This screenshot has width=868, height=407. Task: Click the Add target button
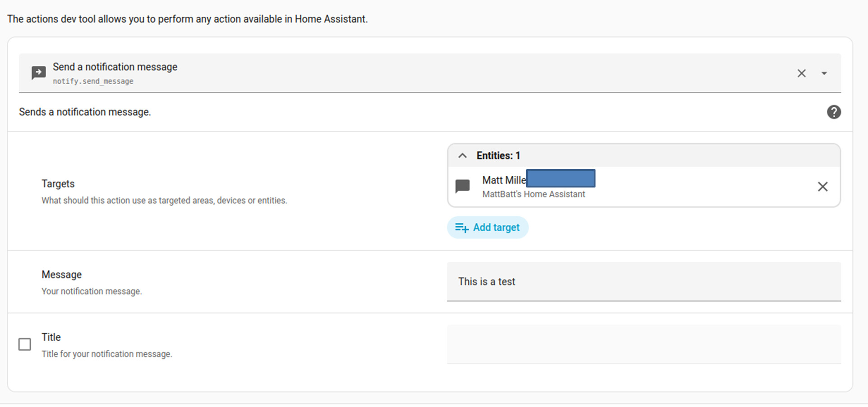488,228
